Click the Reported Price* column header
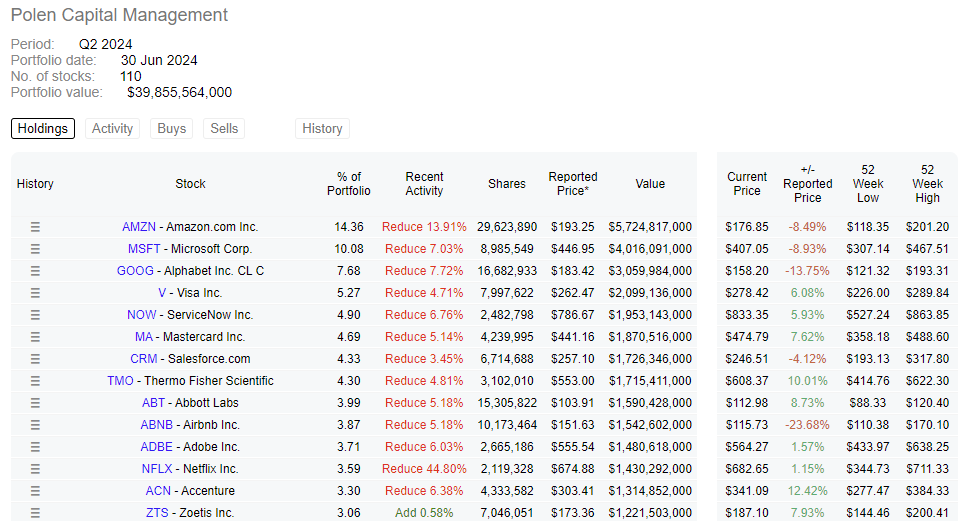Viewport: 961px width, 521px height. coord(573,184)
